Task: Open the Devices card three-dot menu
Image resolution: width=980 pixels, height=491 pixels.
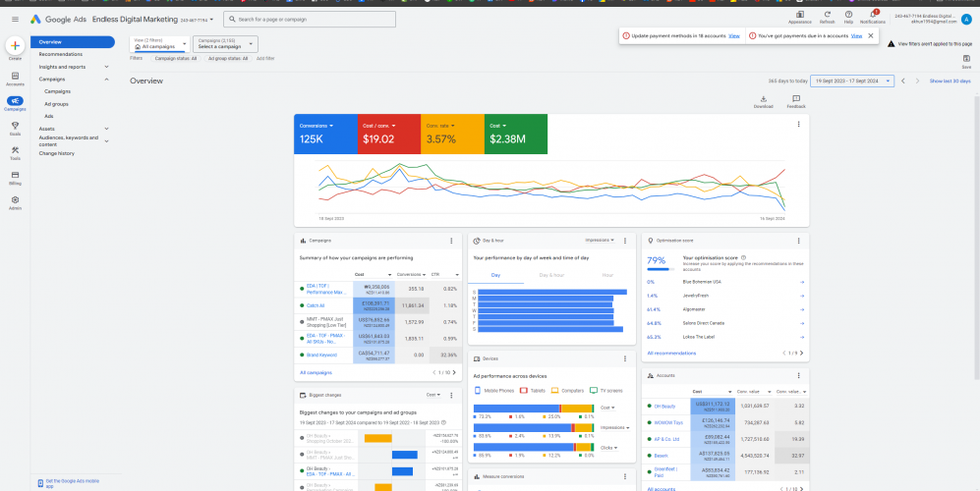Action: (625, 358)
